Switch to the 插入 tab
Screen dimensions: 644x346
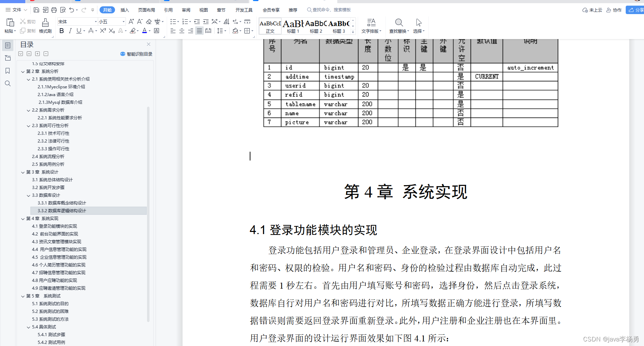point(125,10)
